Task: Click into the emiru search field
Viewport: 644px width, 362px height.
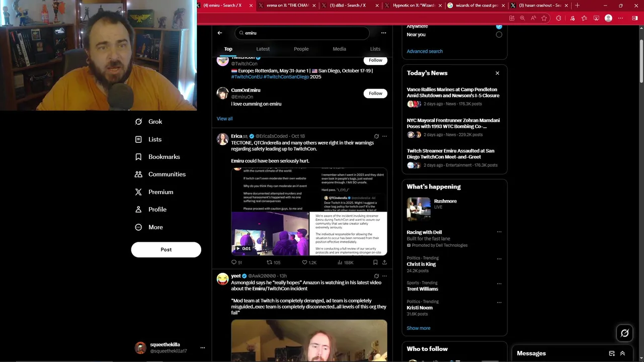Action: tap(302, 33)
